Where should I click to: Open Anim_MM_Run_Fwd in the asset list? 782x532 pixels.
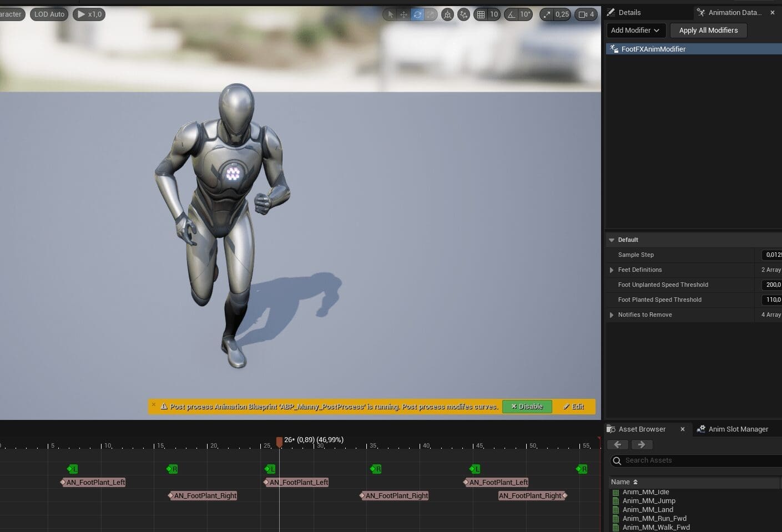point(654,518)
